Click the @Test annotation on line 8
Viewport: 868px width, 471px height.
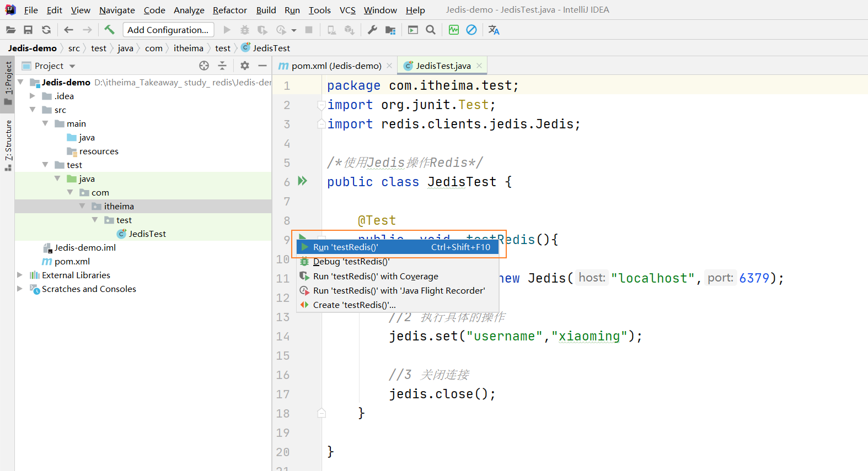[377, 220]
